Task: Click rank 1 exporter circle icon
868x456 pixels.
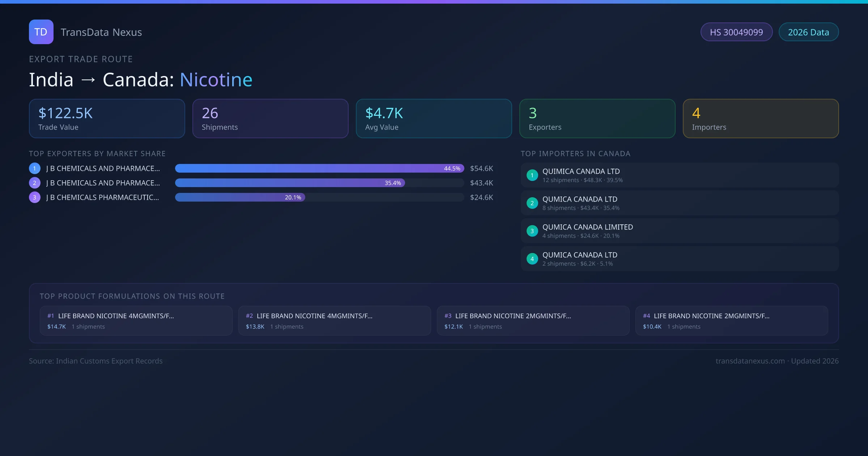Action: point(35,168)
